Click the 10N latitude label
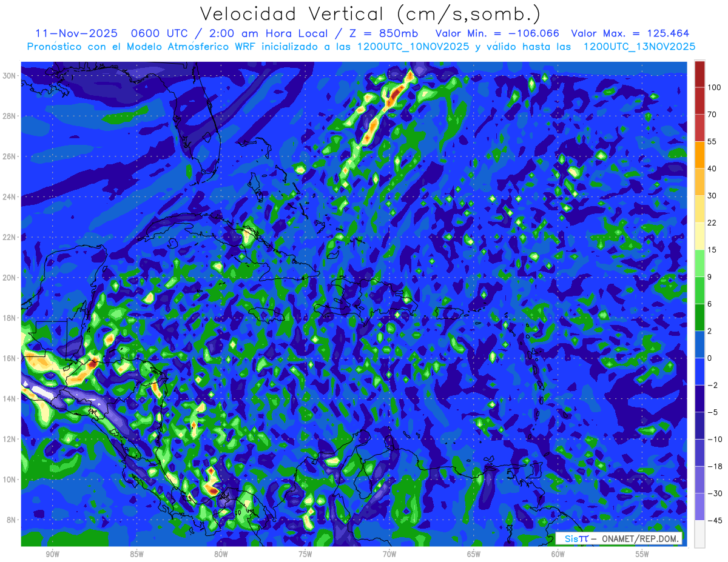The image size is (728, 562). 9,480
